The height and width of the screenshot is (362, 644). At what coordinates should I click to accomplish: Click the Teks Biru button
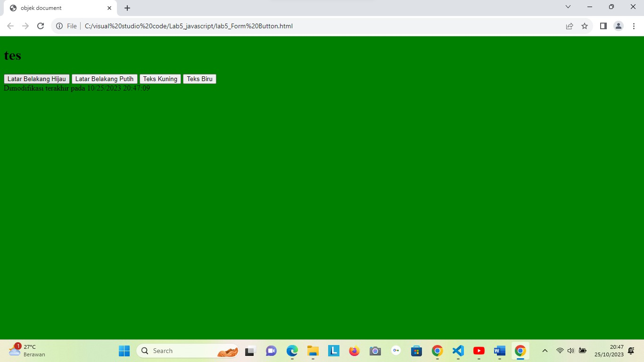click(x=199, y=79)
